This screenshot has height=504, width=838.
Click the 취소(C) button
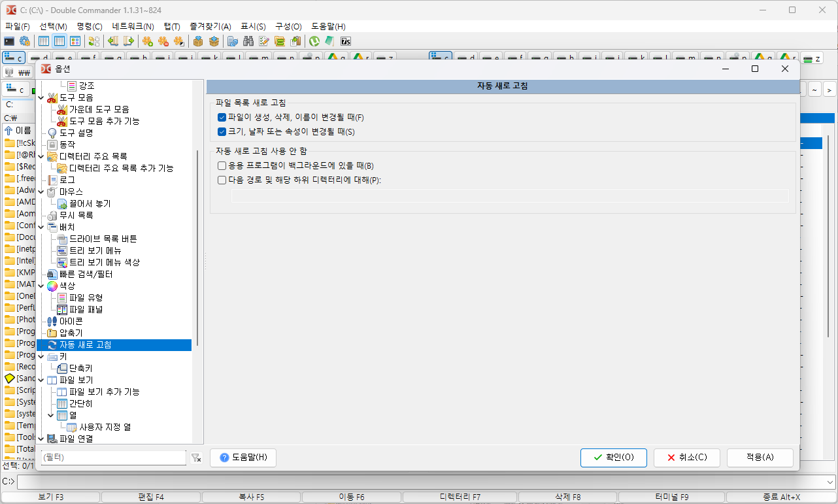687,458
